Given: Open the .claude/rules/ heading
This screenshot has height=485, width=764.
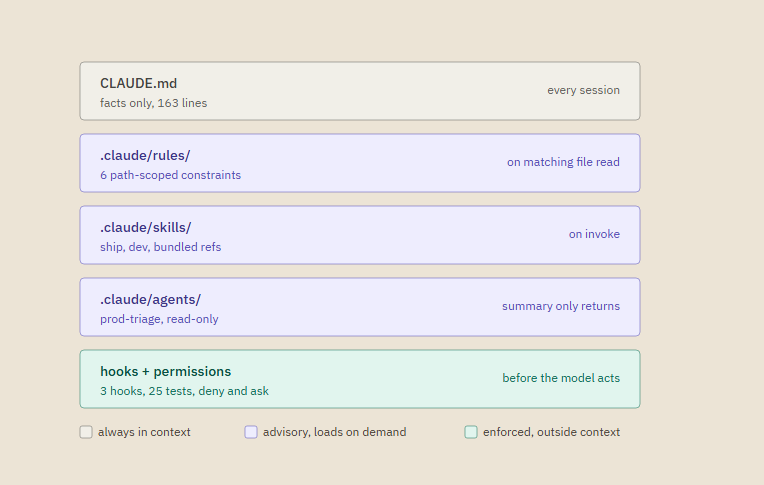Looking at the screenshot, I should (145, 155).
